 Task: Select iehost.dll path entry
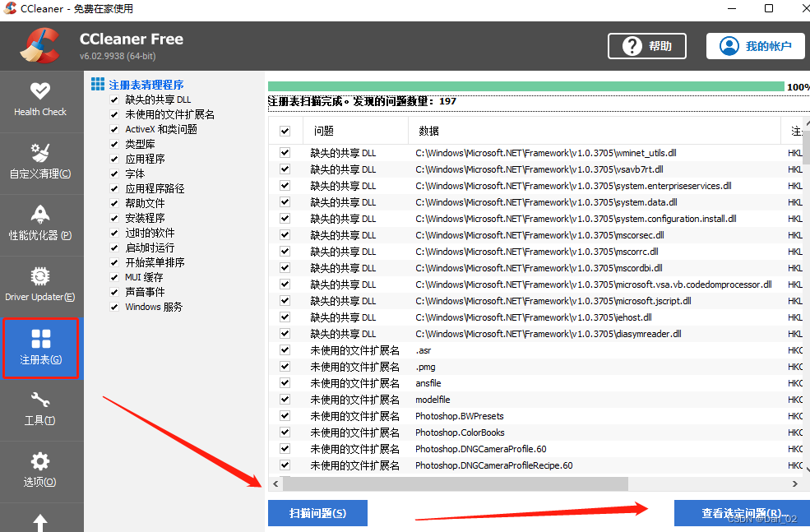click(534, 317)
